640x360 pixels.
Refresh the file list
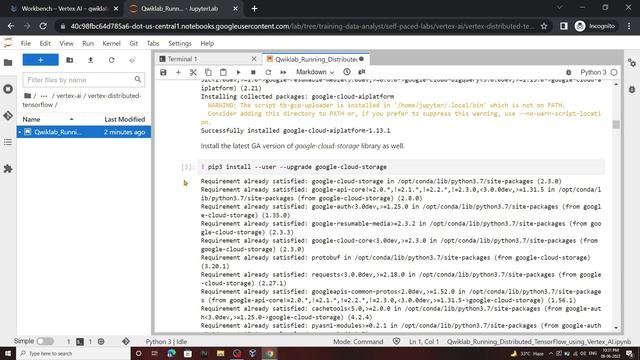tap(111, 60)
